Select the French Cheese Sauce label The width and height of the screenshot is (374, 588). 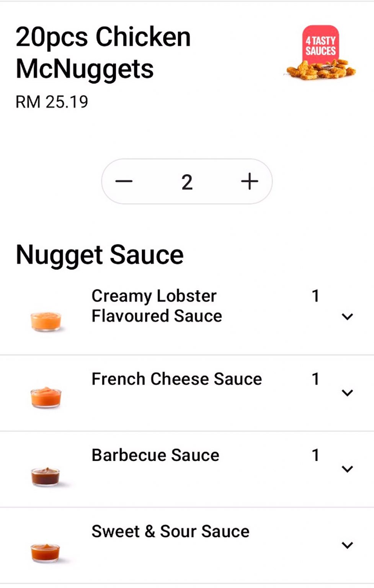point(176,379)
